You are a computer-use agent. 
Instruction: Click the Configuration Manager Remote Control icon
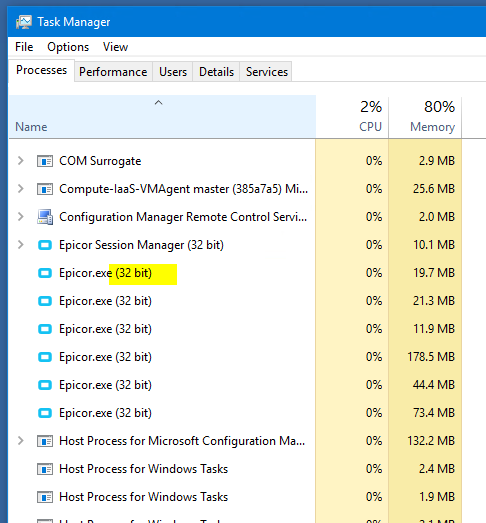coord(45,217)
